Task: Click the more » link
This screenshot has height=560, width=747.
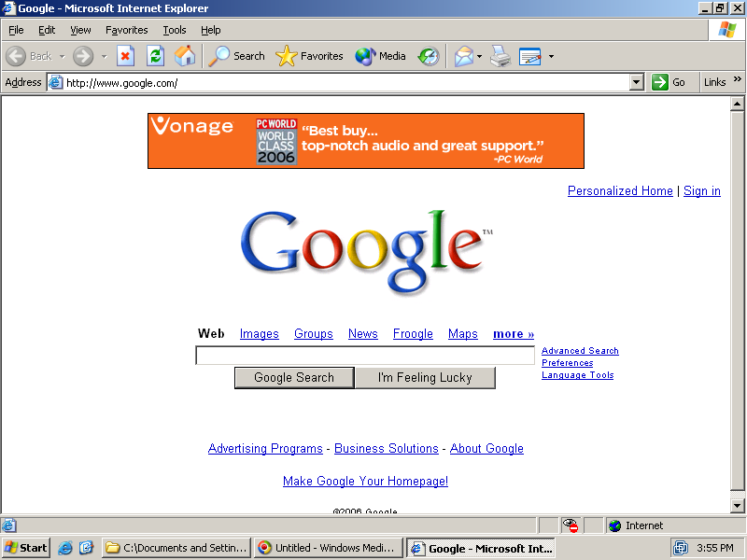Action: click(514, 334)
